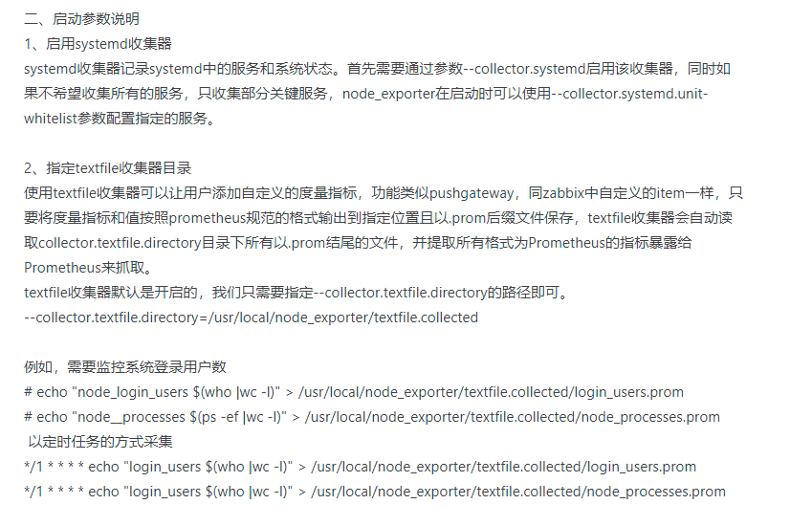Click the text --collector.systemd启用该收集器

[567, 69]
